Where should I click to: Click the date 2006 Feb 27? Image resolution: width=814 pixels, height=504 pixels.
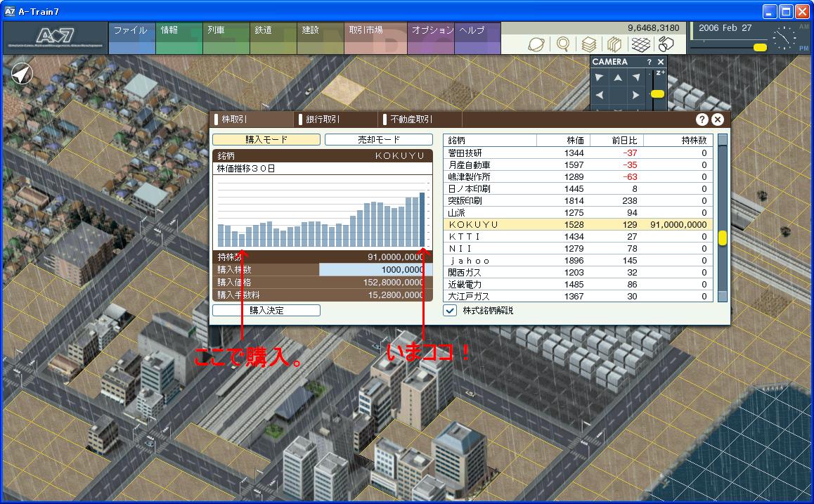pyautogui.click(x=725, y=28)
